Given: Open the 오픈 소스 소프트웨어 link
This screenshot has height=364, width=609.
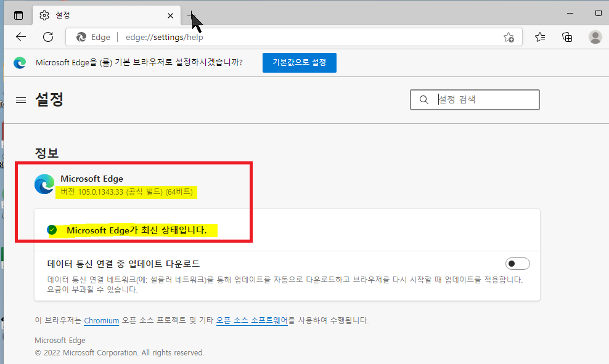Looking at the screenshot, I should click(251, 320).
